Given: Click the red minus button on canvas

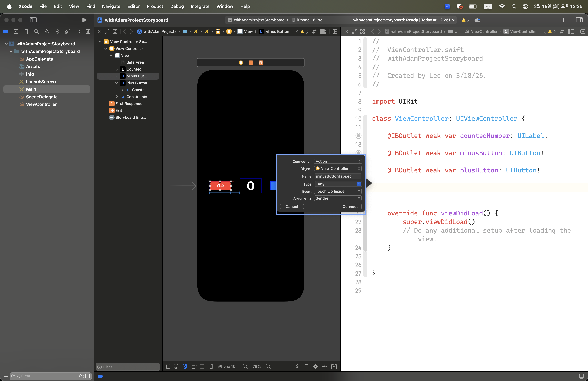Looking at the screenshot, I should (220, 186).
